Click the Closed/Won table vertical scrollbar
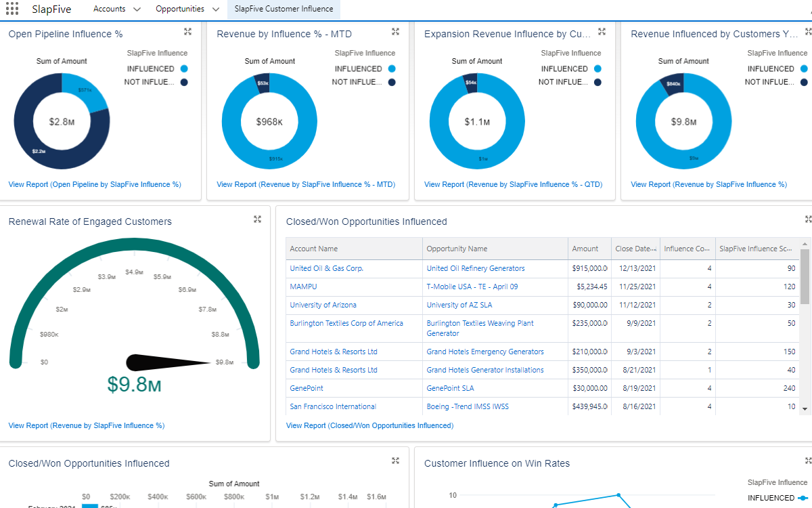Image resolution: width=812 pixels, height=508 pixels. [x=805, y=276]
